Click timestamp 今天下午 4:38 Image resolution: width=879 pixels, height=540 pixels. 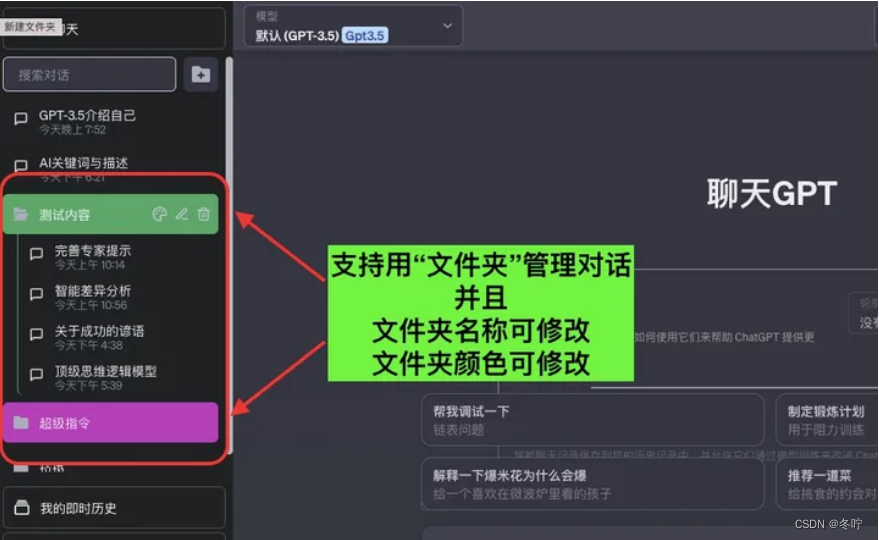click(x=89, y=345)
